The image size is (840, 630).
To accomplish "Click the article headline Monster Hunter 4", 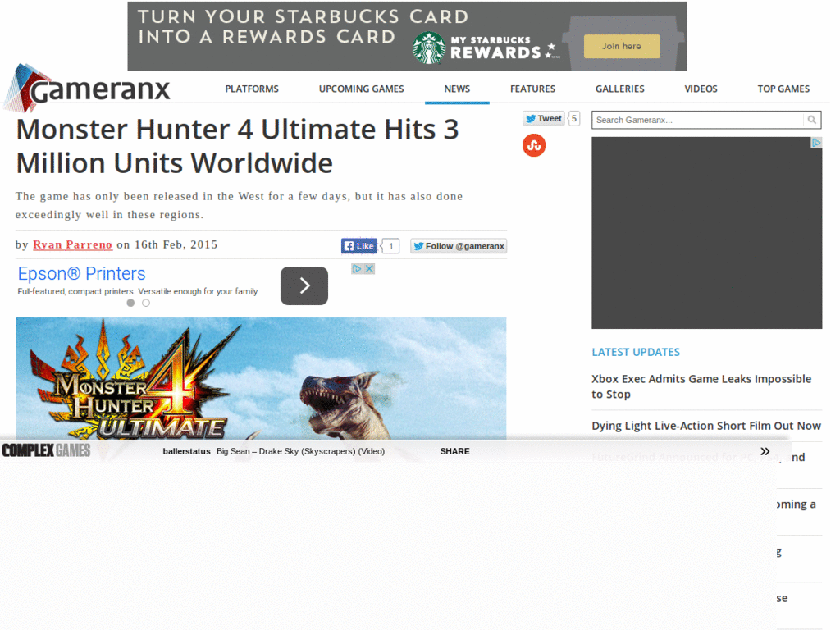I will (237, 146).
